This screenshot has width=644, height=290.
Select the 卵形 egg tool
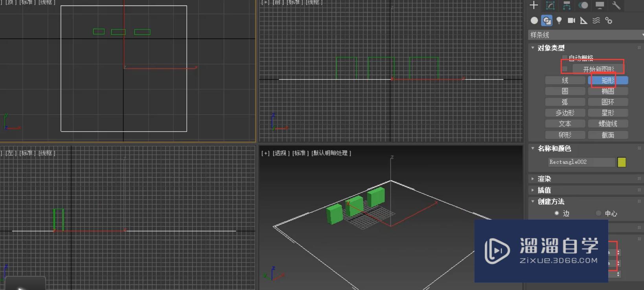(565, 135)
